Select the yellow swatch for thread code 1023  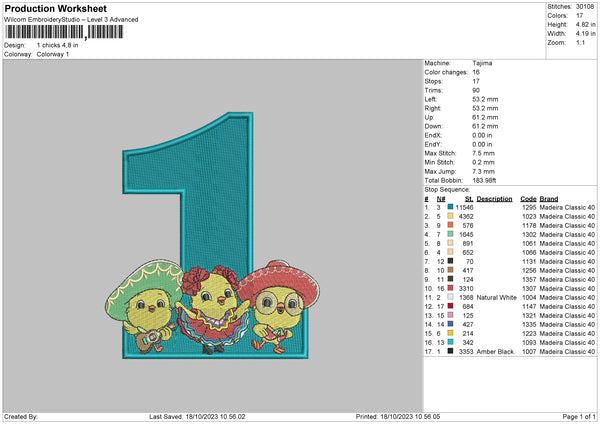[451, 215]
